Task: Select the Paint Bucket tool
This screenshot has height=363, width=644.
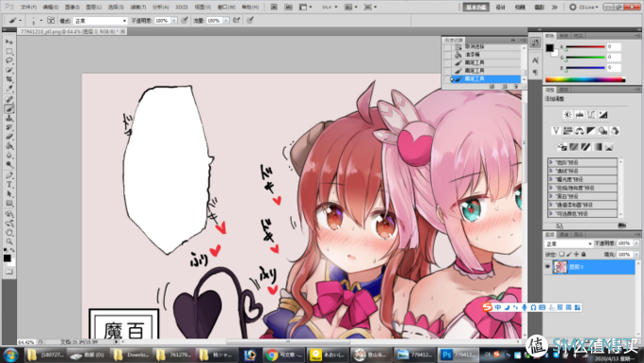Action: [x=9, y=146]
